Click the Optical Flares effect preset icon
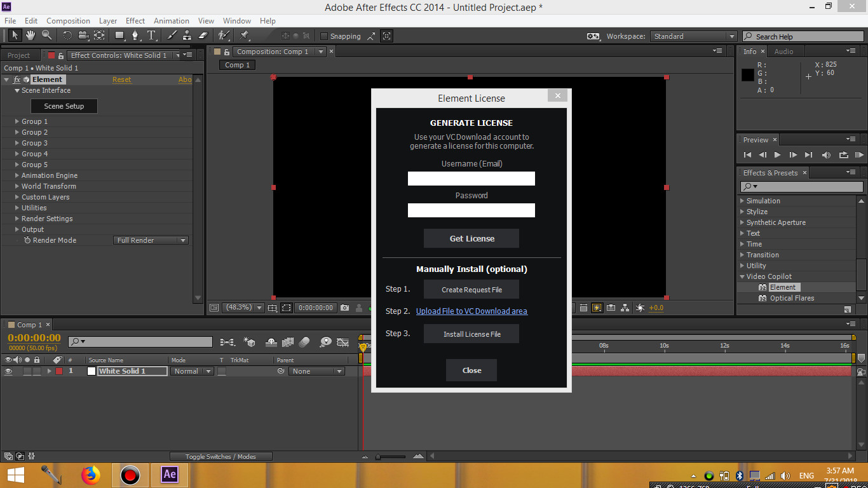 tap(763, 298)
